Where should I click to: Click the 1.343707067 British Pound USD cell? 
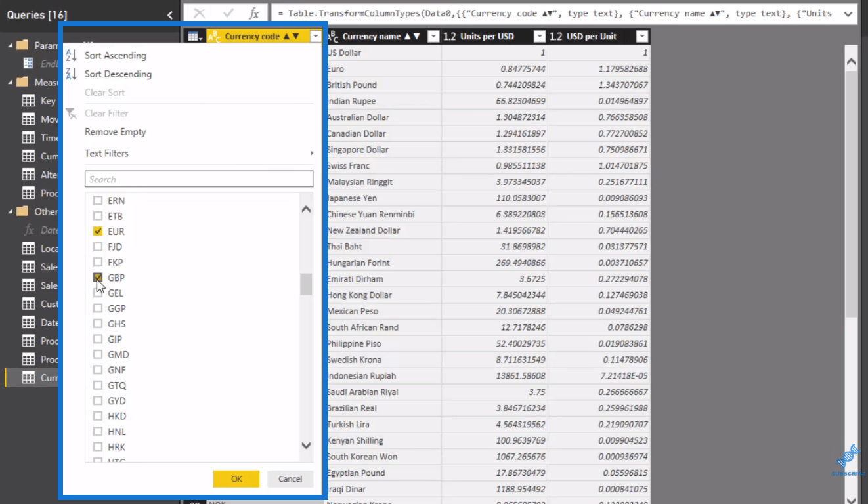coord(599,85)
